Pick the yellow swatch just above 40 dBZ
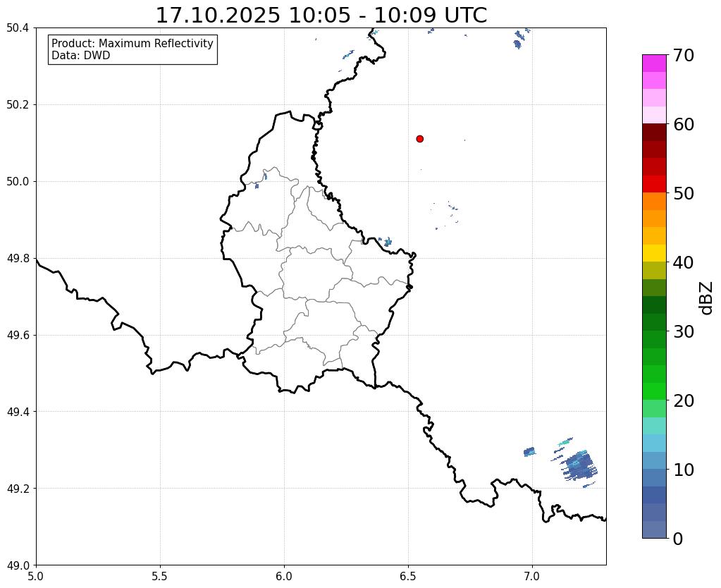The image size is (721, 588). click(654, 253)
